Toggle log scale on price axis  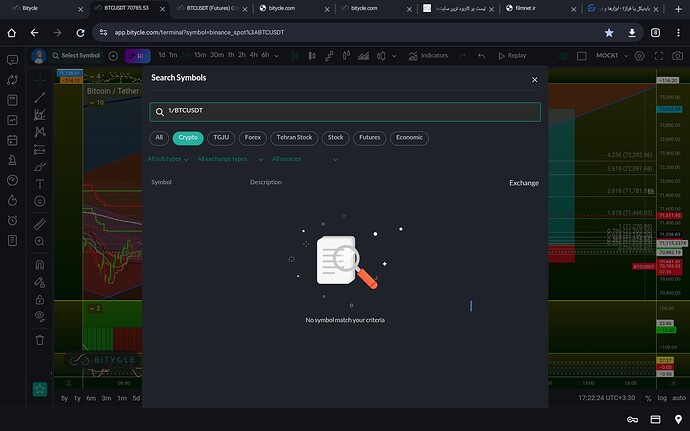[x=662, y=398]
